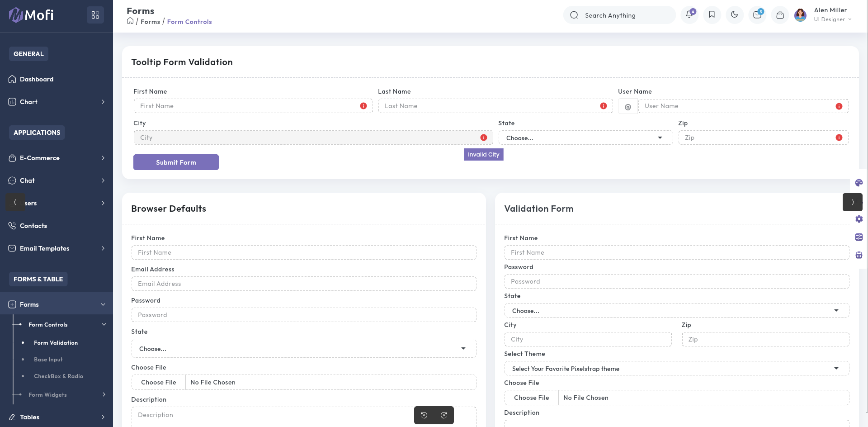This screenshot has width=868, height=427.
Task: Click the settings gear icon on right edge
Action: [859, 219]
